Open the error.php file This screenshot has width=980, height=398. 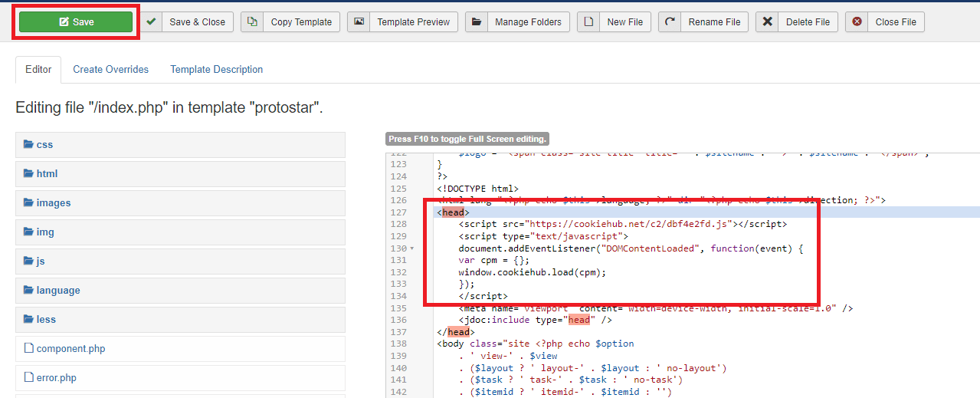pos(56,378)
